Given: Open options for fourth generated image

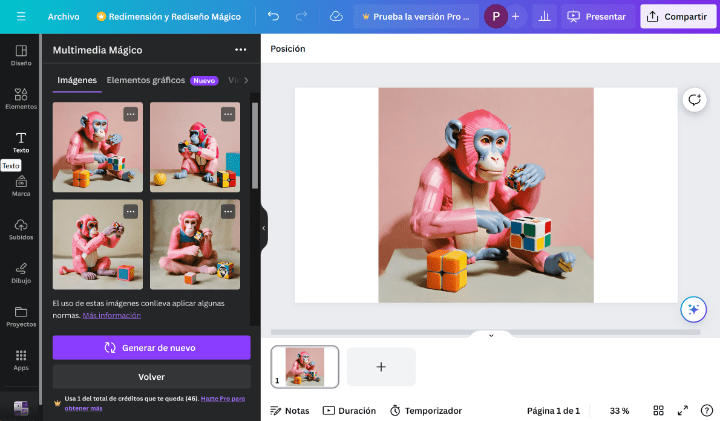Looking at the screenshot, I should (228, 212).
